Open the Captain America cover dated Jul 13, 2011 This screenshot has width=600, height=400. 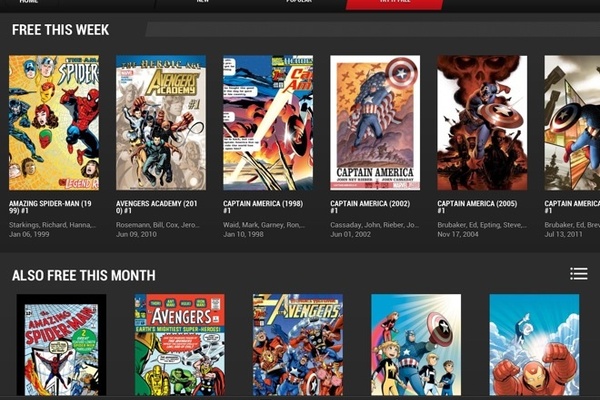click(572, 122)
